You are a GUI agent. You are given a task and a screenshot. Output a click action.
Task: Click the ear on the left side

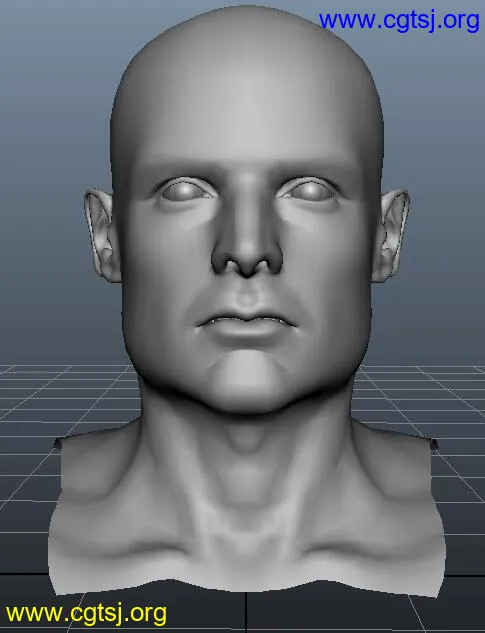101,235
